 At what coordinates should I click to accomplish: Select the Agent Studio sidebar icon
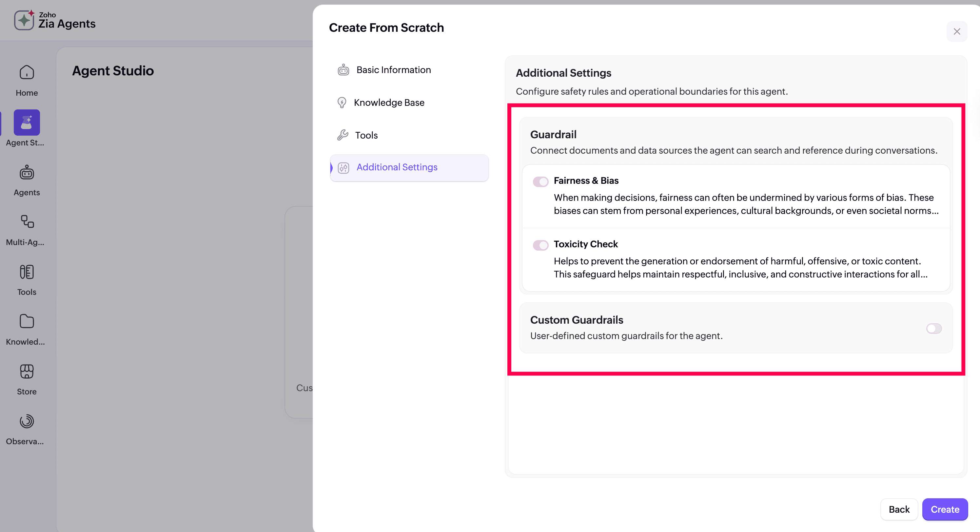(27, 123)
